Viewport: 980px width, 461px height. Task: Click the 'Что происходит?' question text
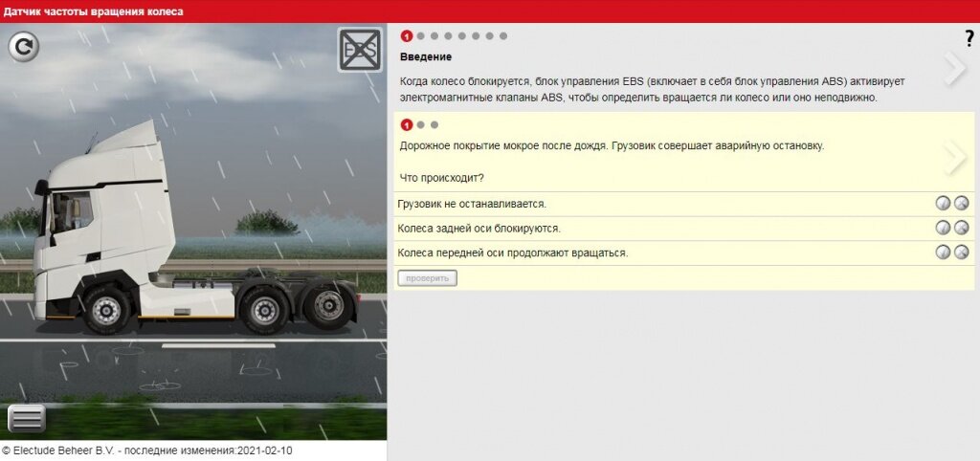pos(442,178)
